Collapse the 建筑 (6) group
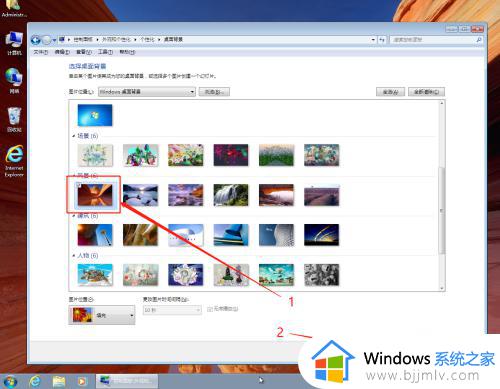The image size is (500, 389). 74,216
